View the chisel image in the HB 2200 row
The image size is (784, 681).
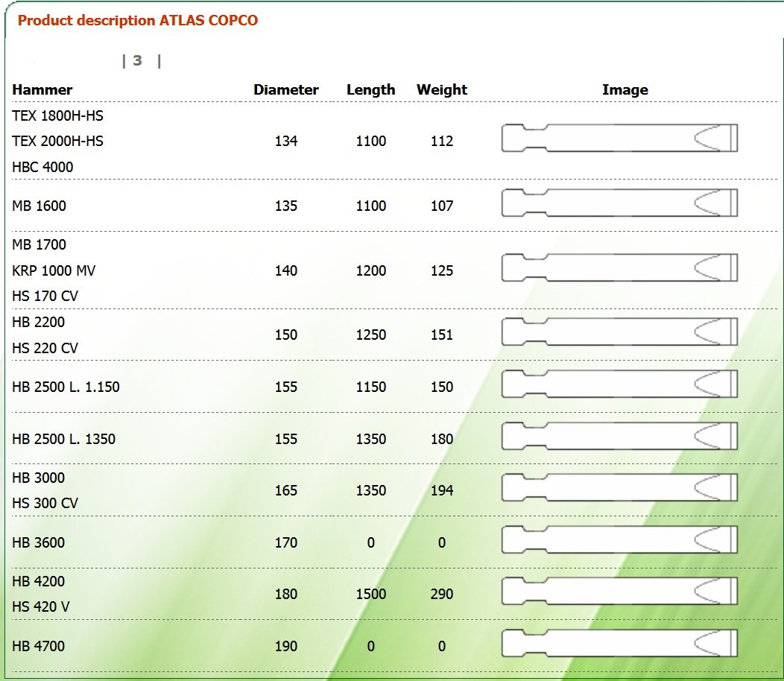point(619,332)
